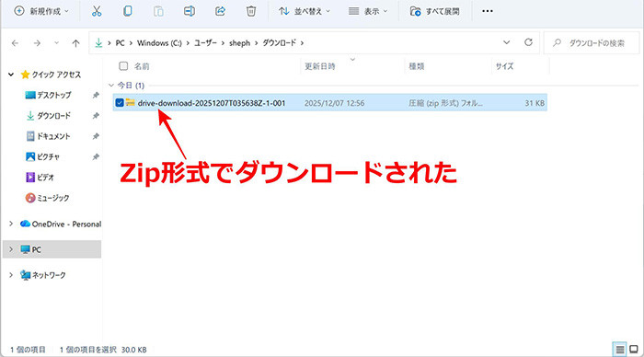Expand the ネットワーク tree node
The width and height of the screenshot is (644, 357).
tap(11, 275)
